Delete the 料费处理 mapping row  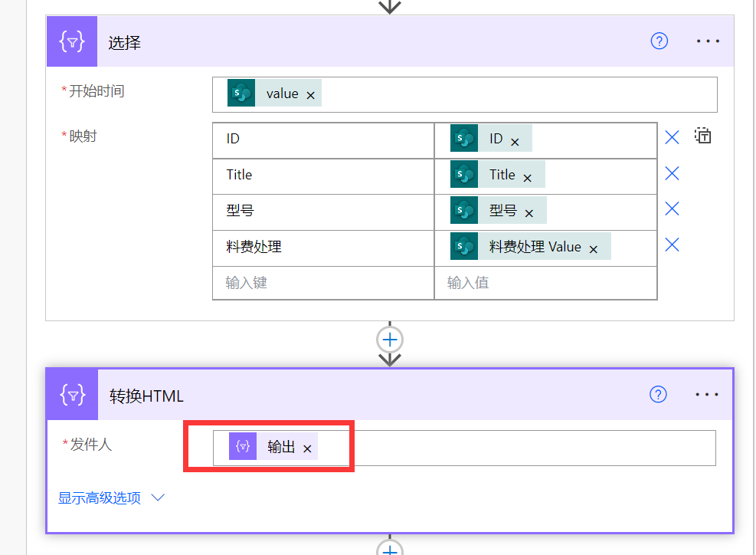point(672,245)
